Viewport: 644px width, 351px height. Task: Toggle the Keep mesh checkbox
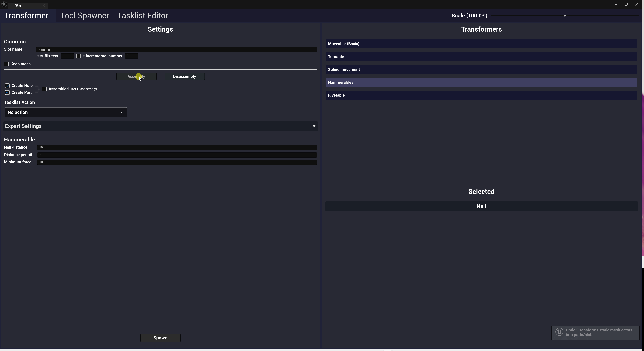click(x=7, y=64)
